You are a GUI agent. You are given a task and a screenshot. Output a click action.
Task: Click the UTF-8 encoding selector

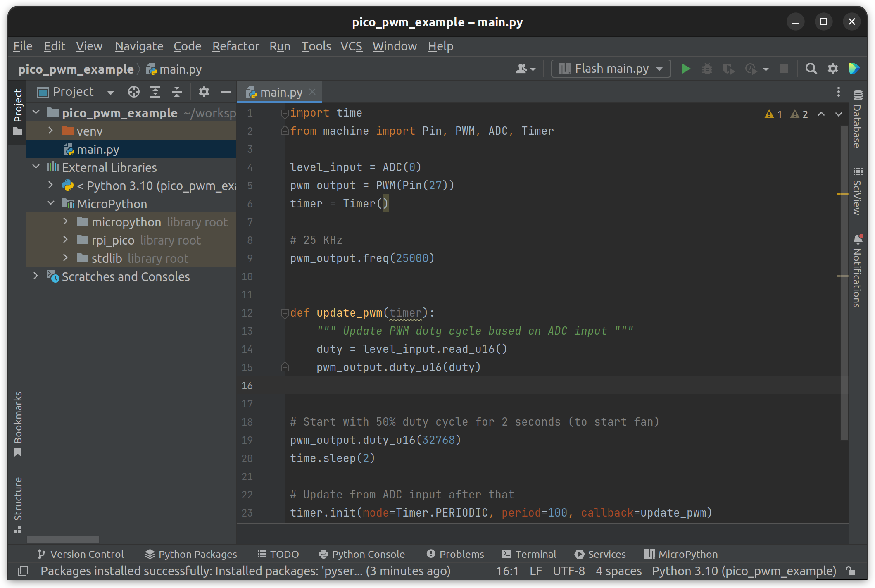pyautogui.click(x=568, y=571)
